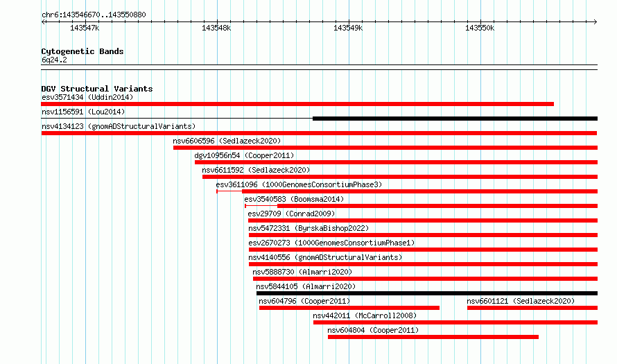Select the red bar under nsv6601121
Image resolution: width=617 pixels, height=364 pixels.
click(x=532, y=308)
